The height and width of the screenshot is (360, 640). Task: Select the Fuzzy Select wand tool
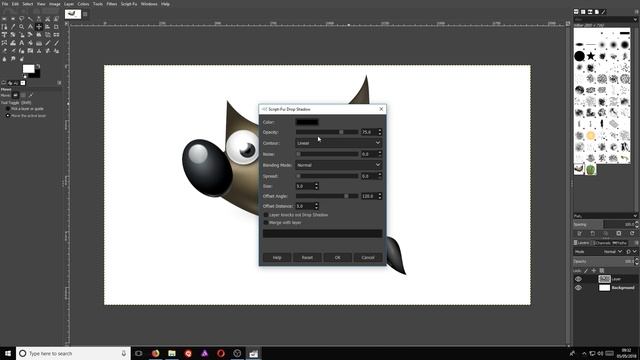30,19
